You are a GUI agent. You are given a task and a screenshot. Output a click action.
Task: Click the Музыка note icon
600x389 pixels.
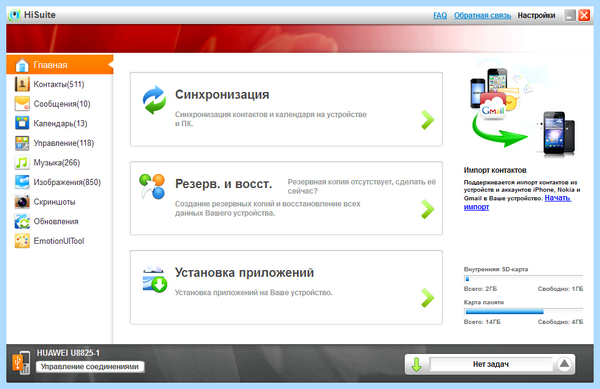(x=22, y=163)
